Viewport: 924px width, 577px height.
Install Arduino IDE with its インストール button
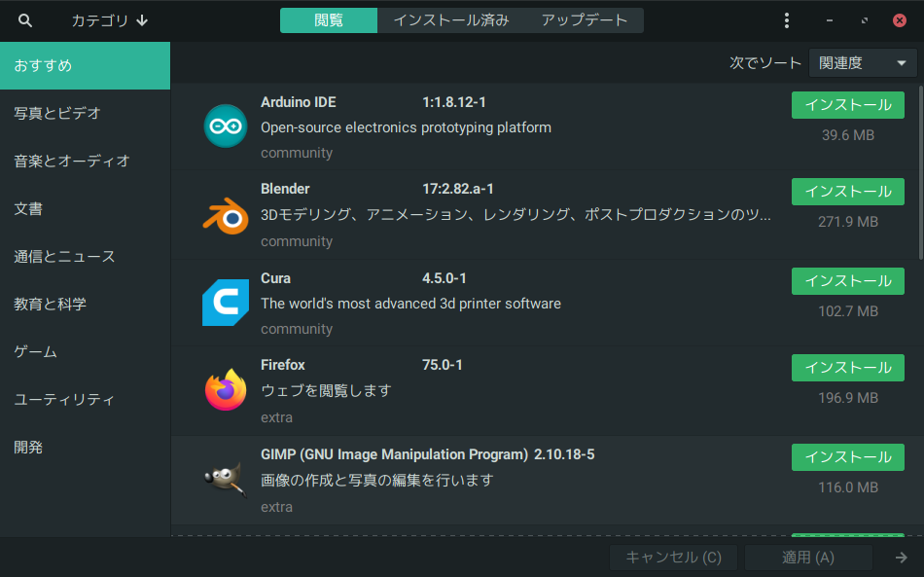[847, 105]
